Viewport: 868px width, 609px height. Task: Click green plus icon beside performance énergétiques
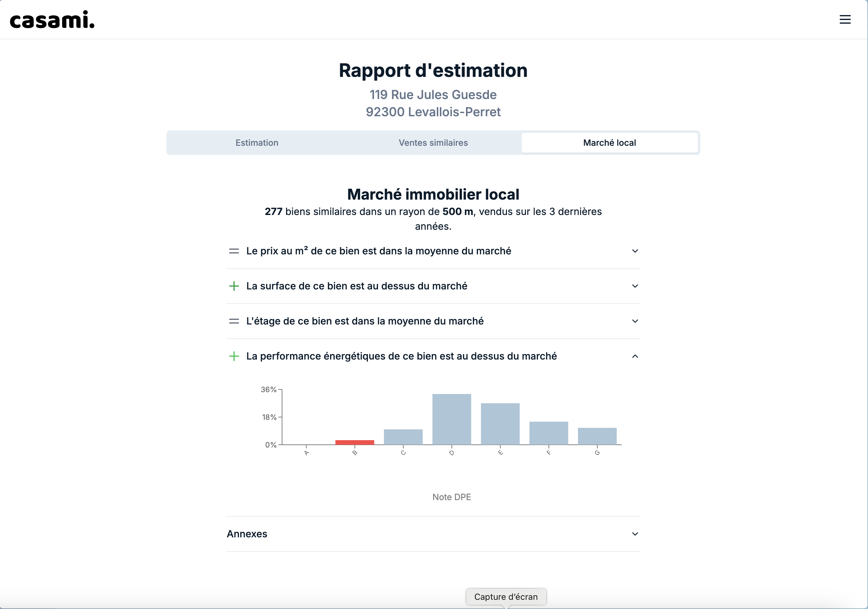[x=234, y=356]
